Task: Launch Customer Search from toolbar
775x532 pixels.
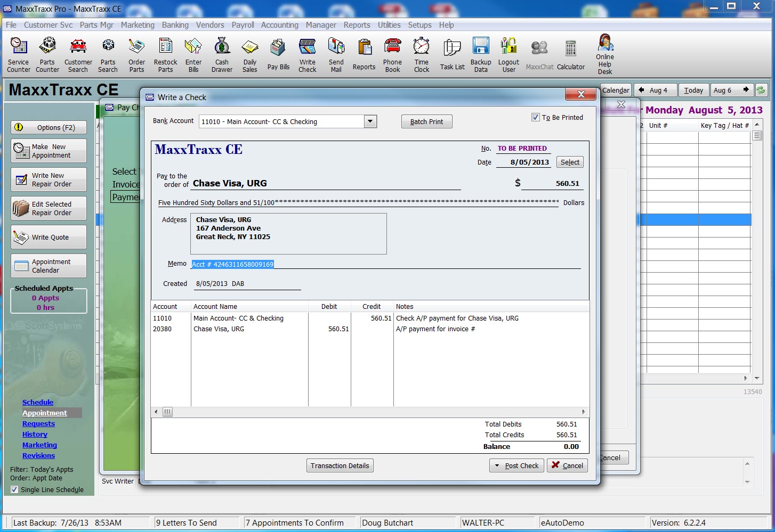Action: click(78, 55)
